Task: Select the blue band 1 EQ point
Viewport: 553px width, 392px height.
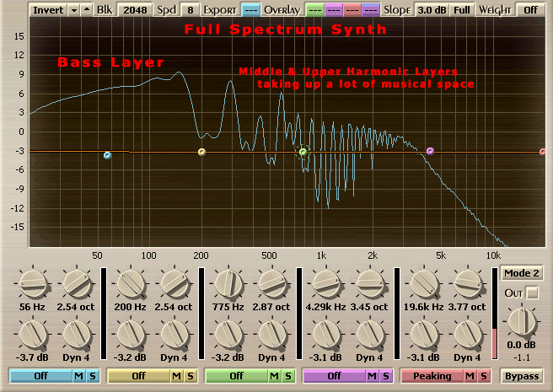Action: tap(108, 155)
